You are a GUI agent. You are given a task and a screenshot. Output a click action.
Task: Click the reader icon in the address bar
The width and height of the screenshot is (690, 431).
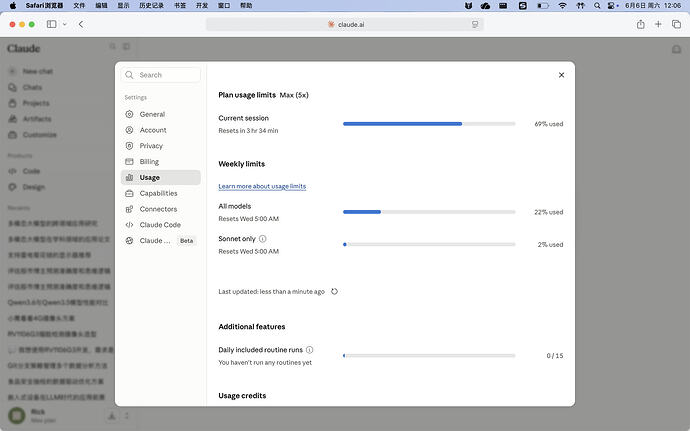[475, 24]
